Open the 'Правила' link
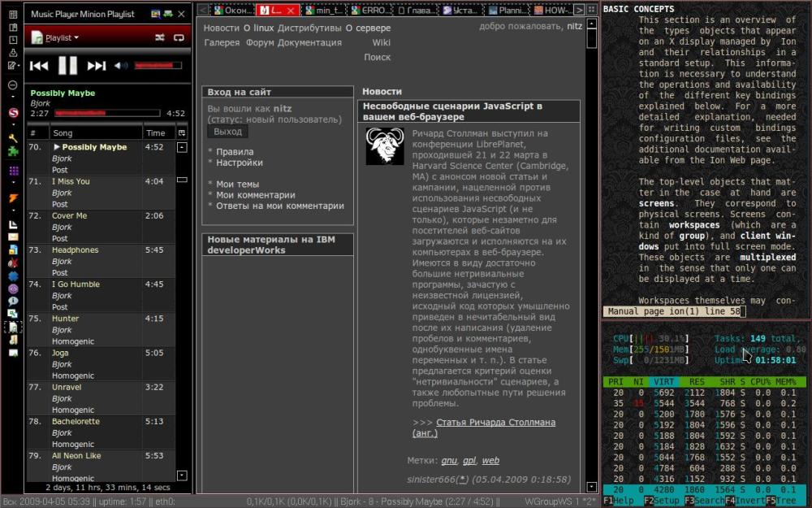Screen dimensions: 812x508 [235, 152]
